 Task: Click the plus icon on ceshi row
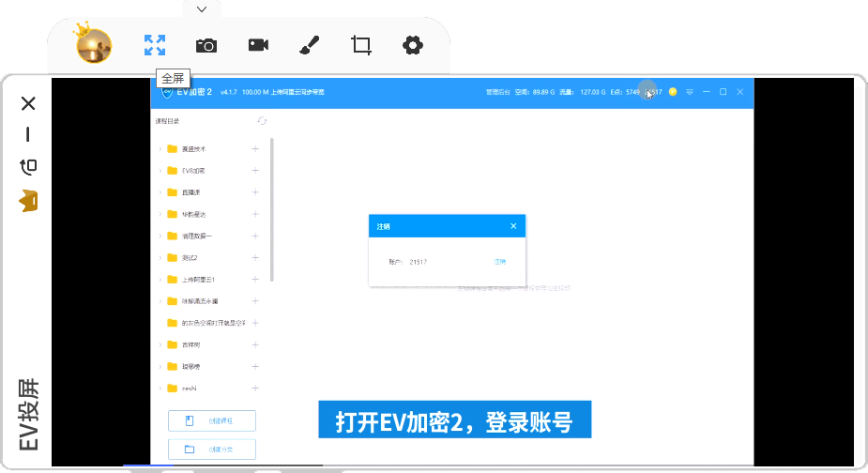tap(255, 389)
